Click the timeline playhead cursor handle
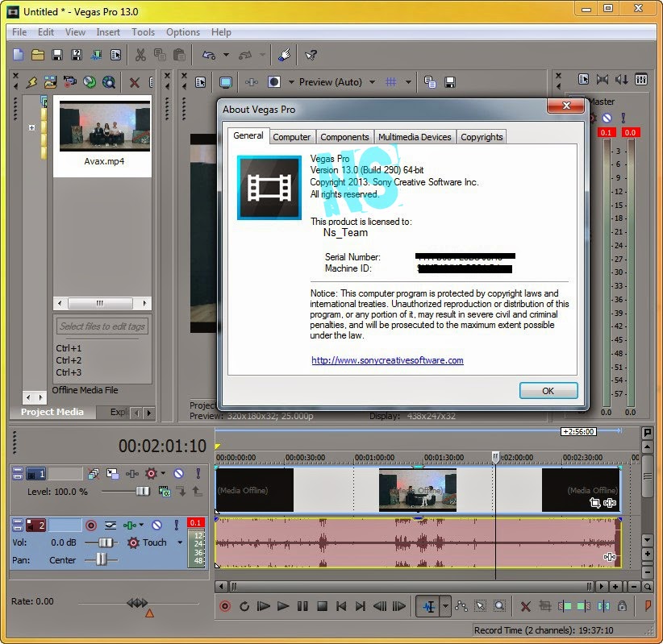The height and width of the screenshot is (644, 663). pos(495,457)
